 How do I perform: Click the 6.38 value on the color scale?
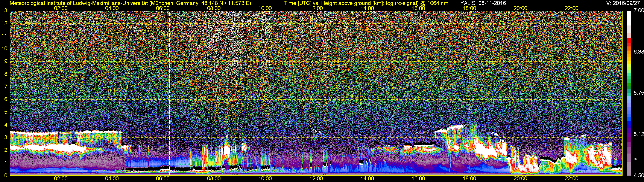(x=638, y=52)
